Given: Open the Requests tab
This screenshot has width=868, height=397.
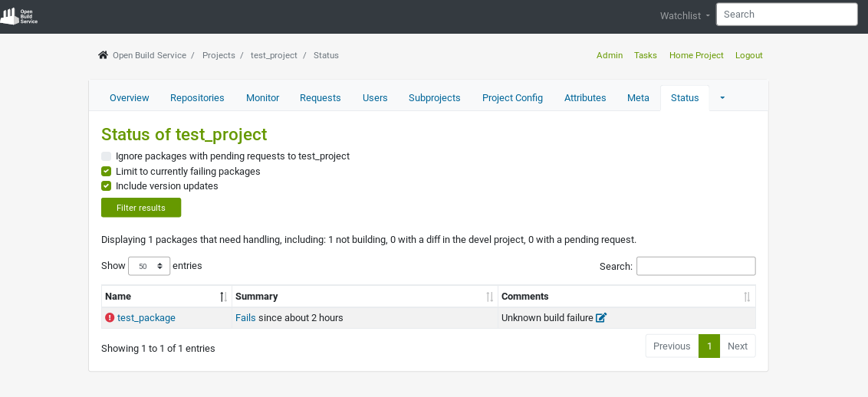Looking at the screenshot, I should coord(320,98).
